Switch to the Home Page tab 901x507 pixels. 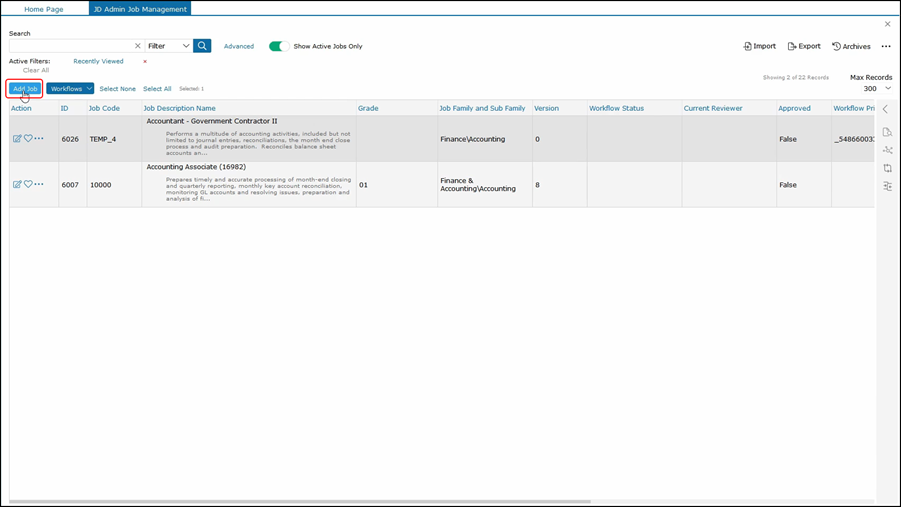[44, 9]
